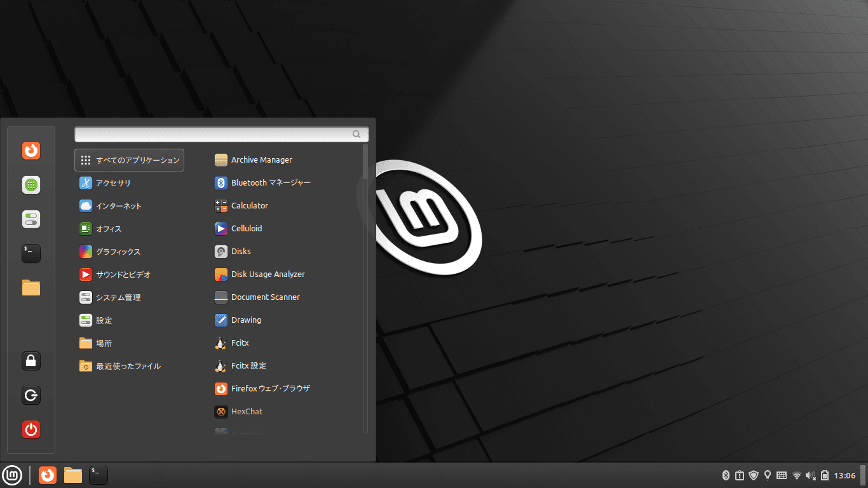Open the clipboard warning tray icon

[x=740, y=475]
